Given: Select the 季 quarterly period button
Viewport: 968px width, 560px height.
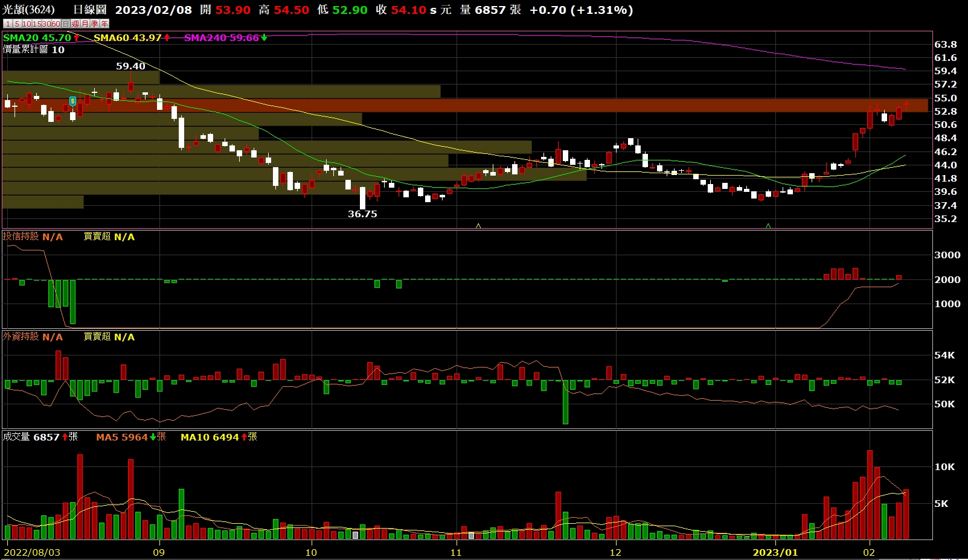Looking at the screenshot, I should click(94, 24).
